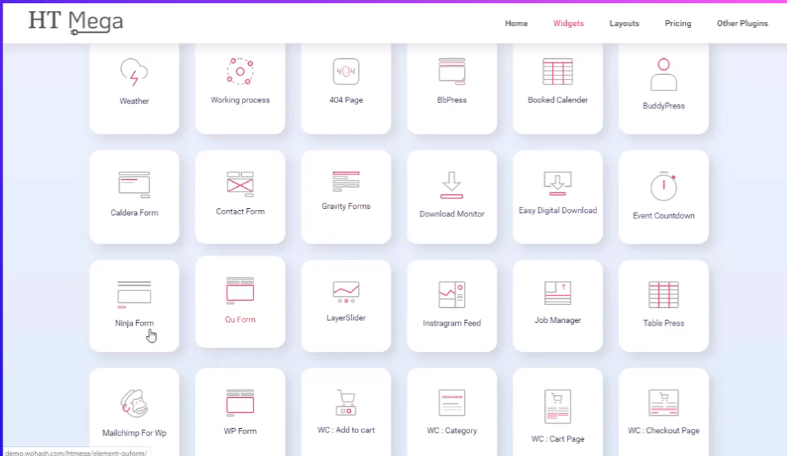Click the Other Plugins menu item

[x=742, y=23]
